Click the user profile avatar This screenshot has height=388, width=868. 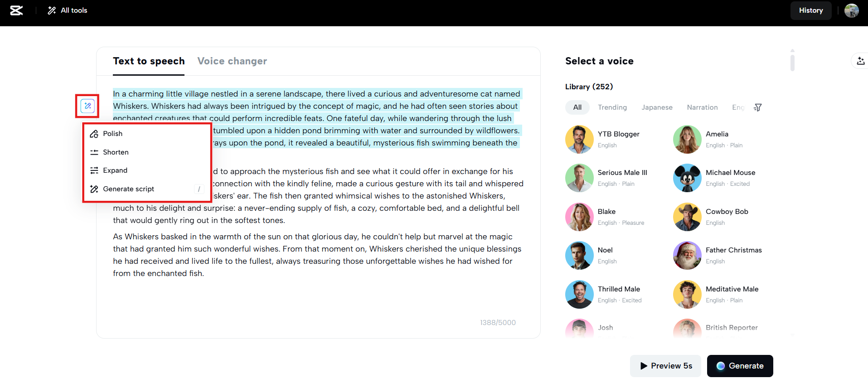[852, 10]
